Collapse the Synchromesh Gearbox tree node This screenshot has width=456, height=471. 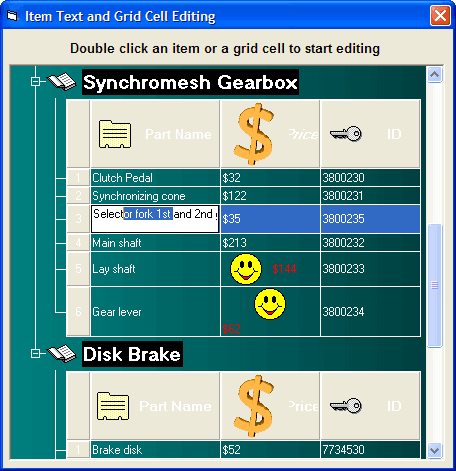[x=35, y=81]
